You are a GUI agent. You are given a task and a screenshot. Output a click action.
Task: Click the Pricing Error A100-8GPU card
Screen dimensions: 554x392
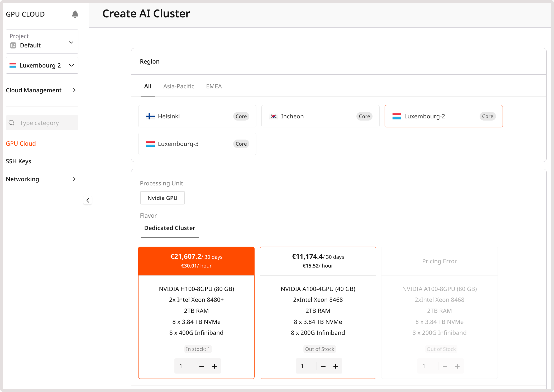pyautogui.click(x=439, y=313)
